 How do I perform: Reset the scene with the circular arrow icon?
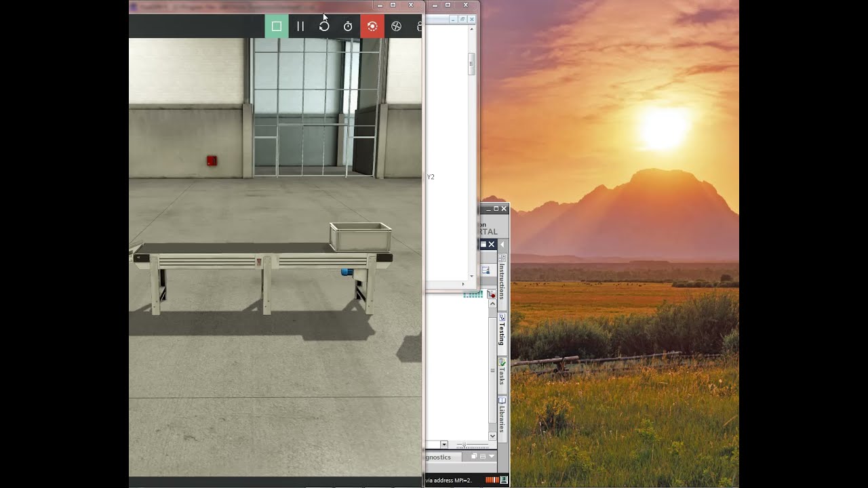pos(324,26)
